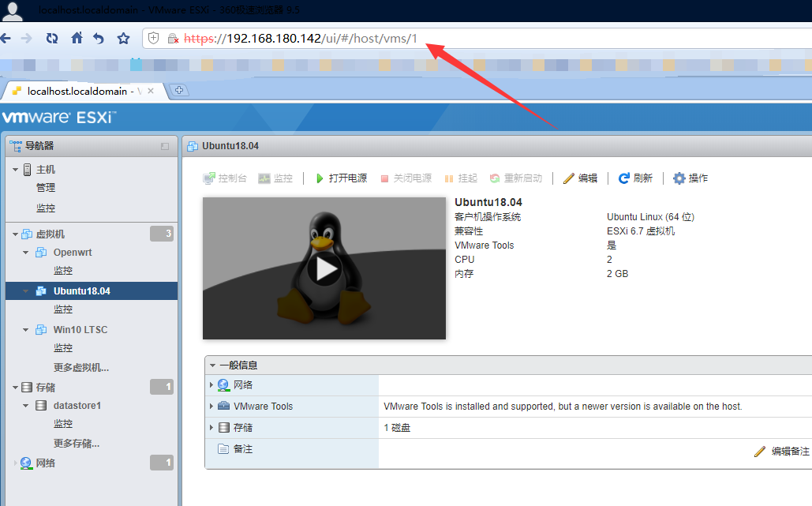The height and width of the screenshot is (506, 812).
Task: Collapse the 一般信息 panel
Action: coord(211,364)
